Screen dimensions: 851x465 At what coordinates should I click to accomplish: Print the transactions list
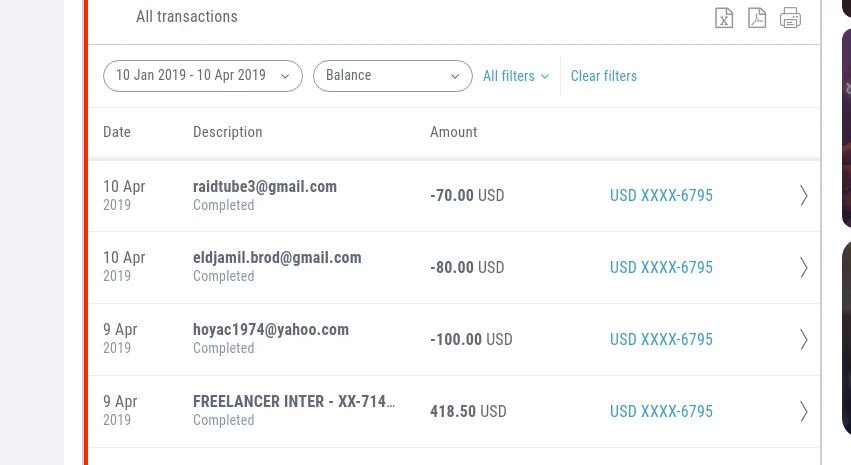tap(791, 18)
